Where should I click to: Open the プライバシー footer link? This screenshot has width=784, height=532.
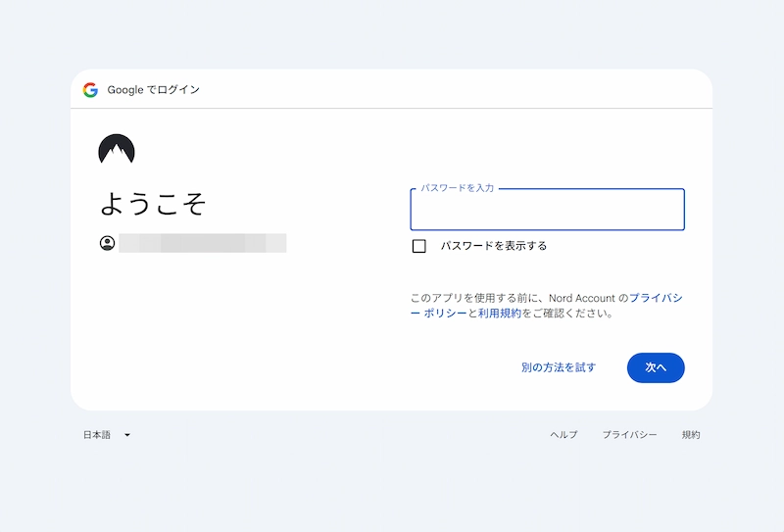(x=629, y=435)
